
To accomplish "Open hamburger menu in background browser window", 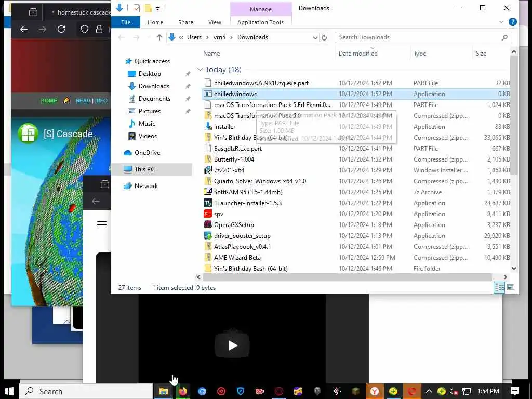I will [x=102, y=224].
